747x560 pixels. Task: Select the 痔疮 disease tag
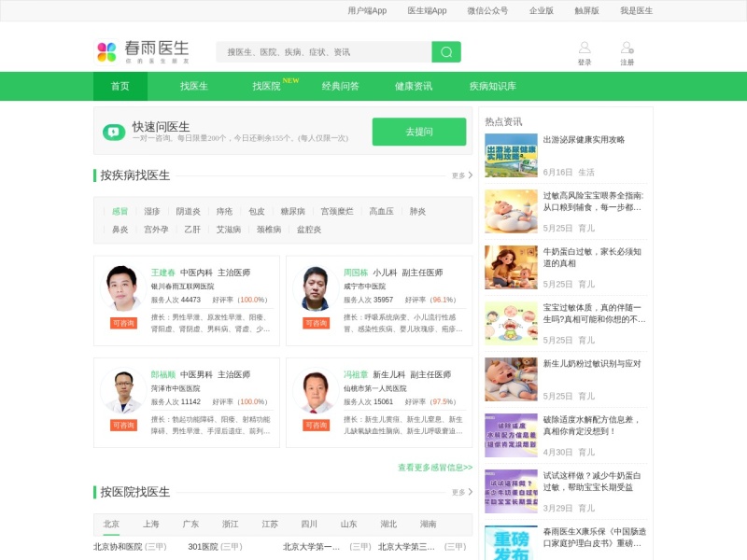(224, 212)
